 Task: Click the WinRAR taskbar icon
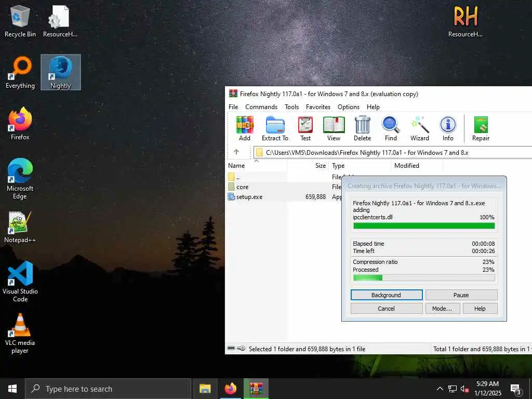click(x=256, y=389)
